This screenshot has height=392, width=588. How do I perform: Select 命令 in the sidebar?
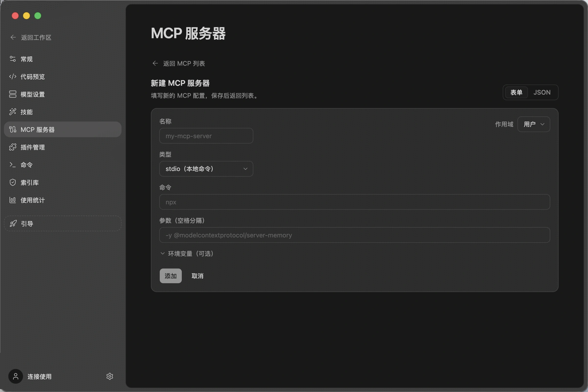tap(62, 165)
